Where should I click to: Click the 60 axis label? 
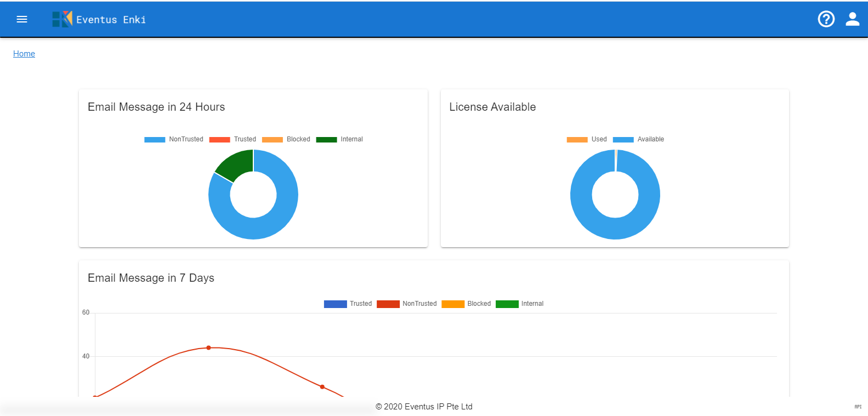point(86,312)
